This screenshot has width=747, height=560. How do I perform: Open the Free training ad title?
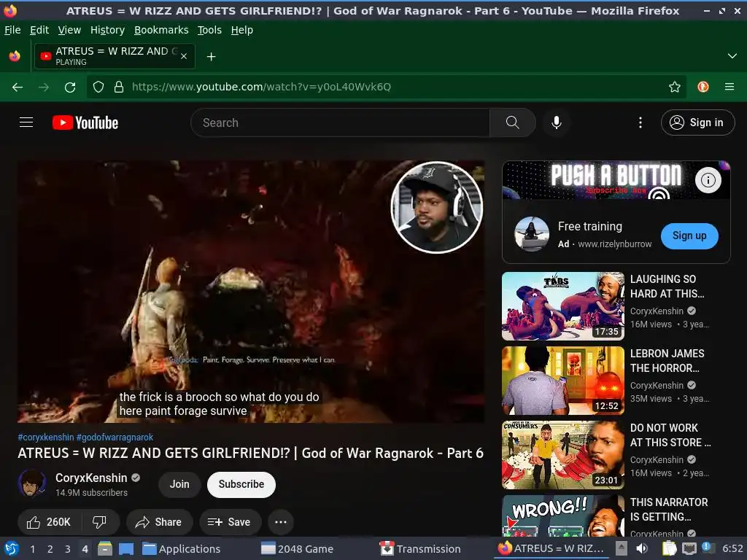pyautogui.click(x=589, y=226)
